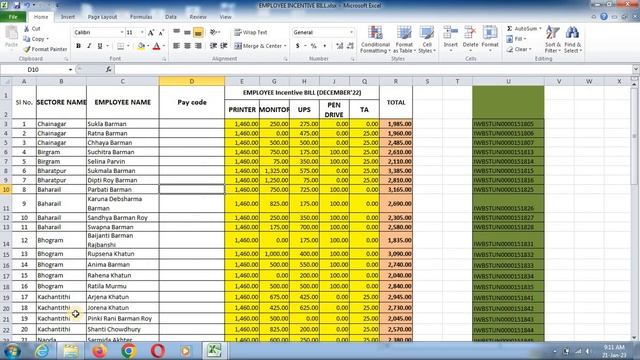
Task: Click Increase Decimal icon
Action: 340,46
